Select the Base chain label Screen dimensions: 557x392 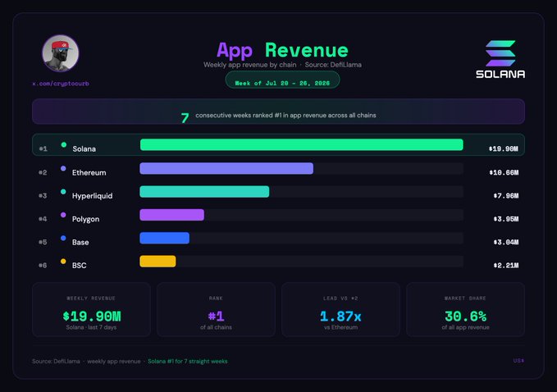pyautogui.click(x=80, y=242)
